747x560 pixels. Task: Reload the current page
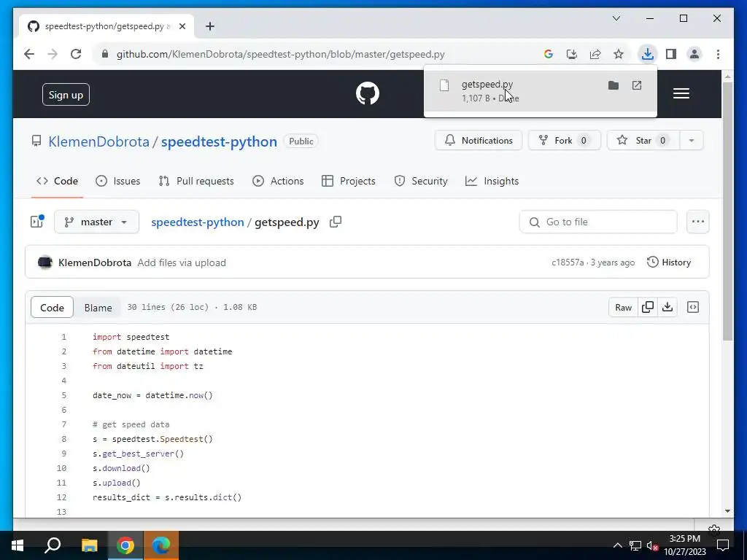pyautogui.click(x=76, y=54)
